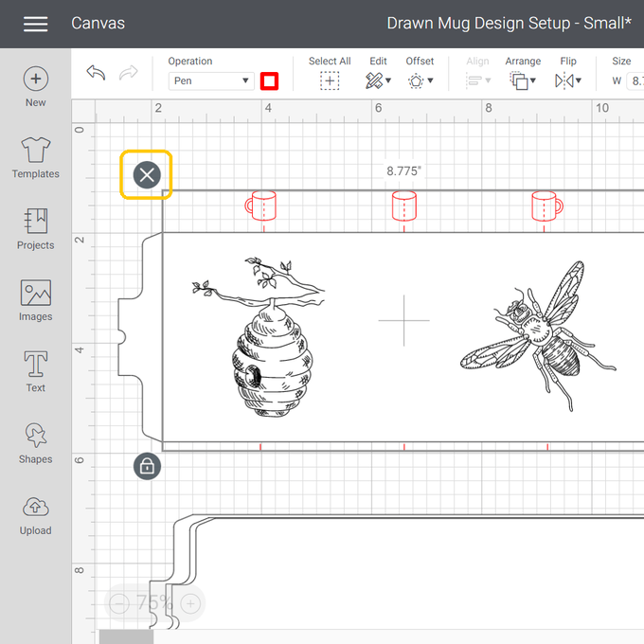Click the red pen color swatch
This screenshot has width=644, height=644.
[x=270, y=81]
